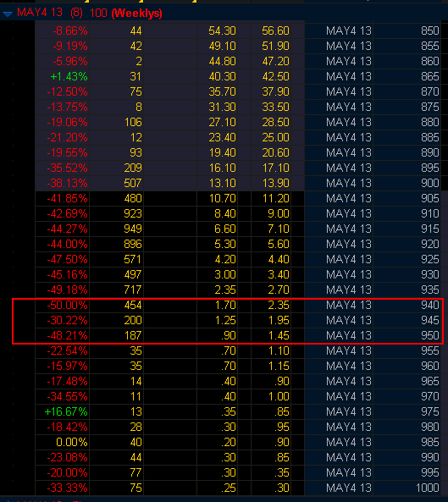Select the +1.43% change on the 865 row
448x502 pixels.
click(69, 76)
